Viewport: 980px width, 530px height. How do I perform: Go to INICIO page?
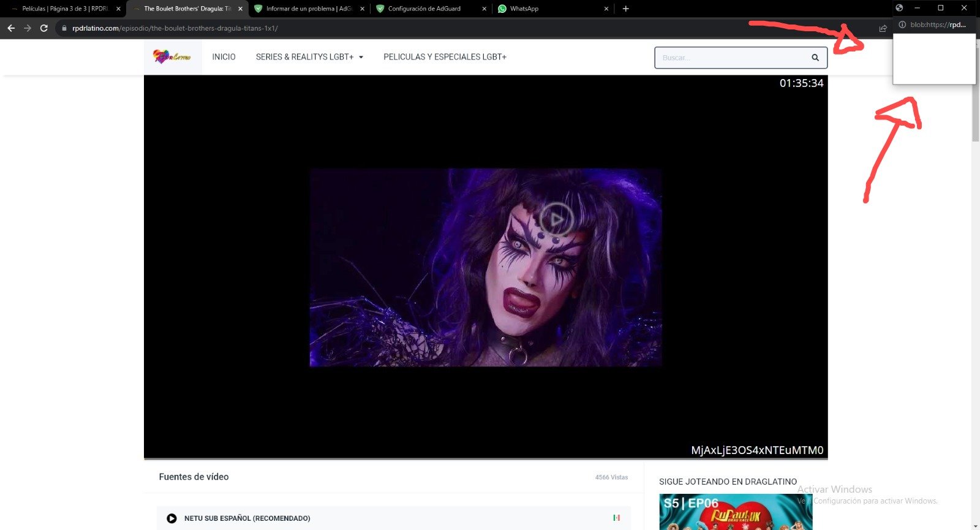(224, 57)
